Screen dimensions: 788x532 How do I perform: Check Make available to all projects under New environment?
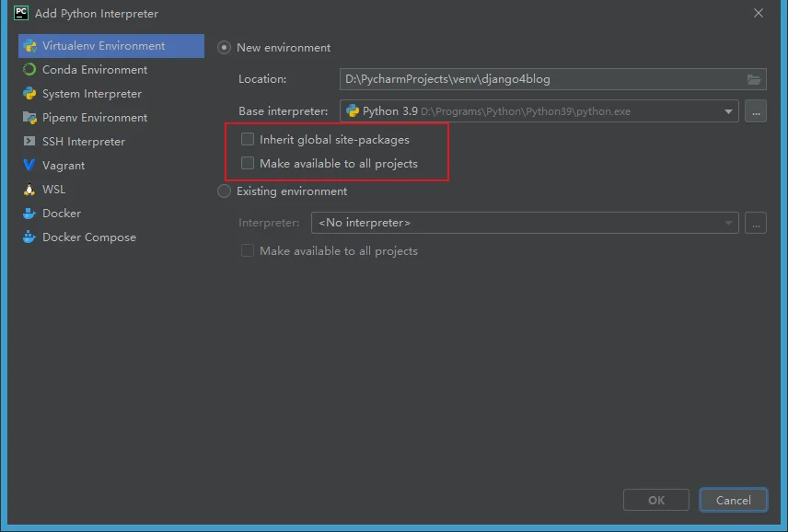click(248, 163)
